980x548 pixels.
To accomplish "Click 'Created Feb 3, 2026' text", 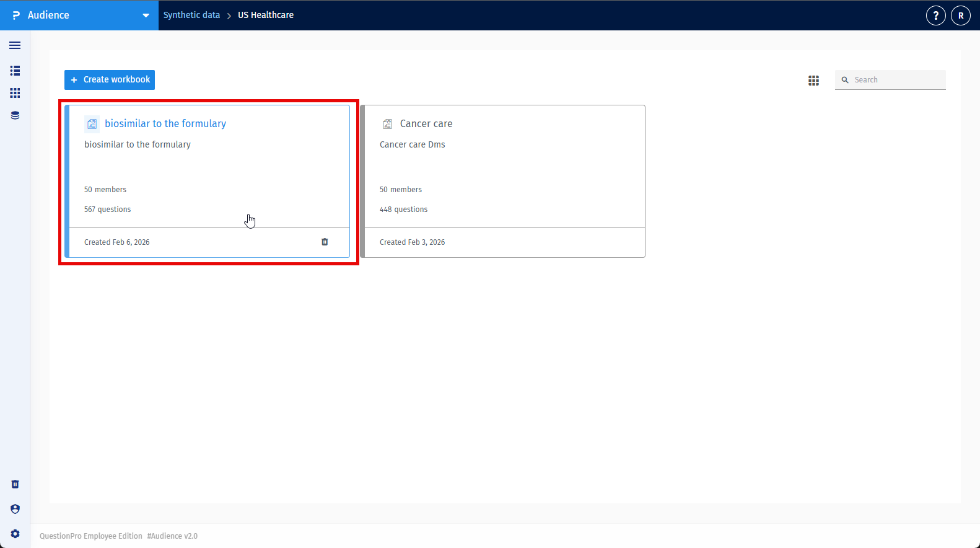I will (412, 242).
